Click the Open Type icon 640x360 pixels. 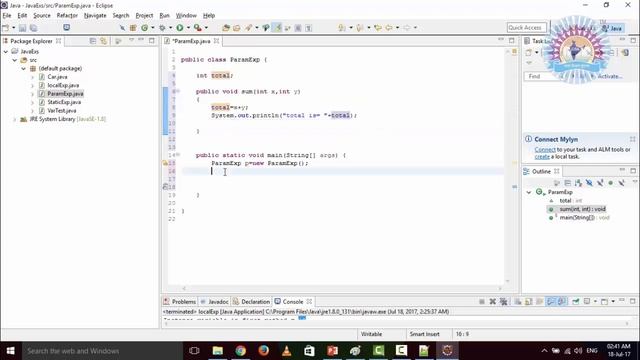point(226,28)
